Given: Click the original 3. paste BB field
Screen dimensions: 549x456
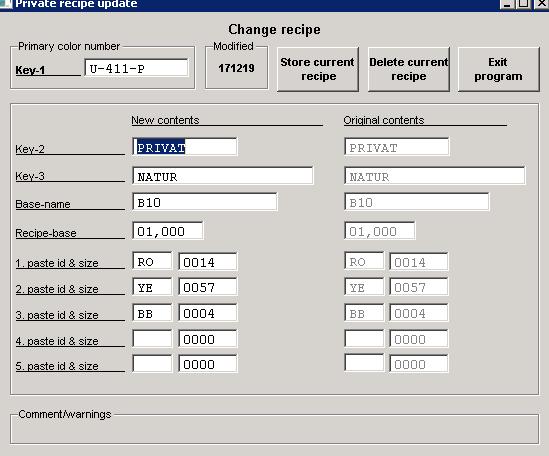Looking at the screenshot, I should tap(364, 312).
